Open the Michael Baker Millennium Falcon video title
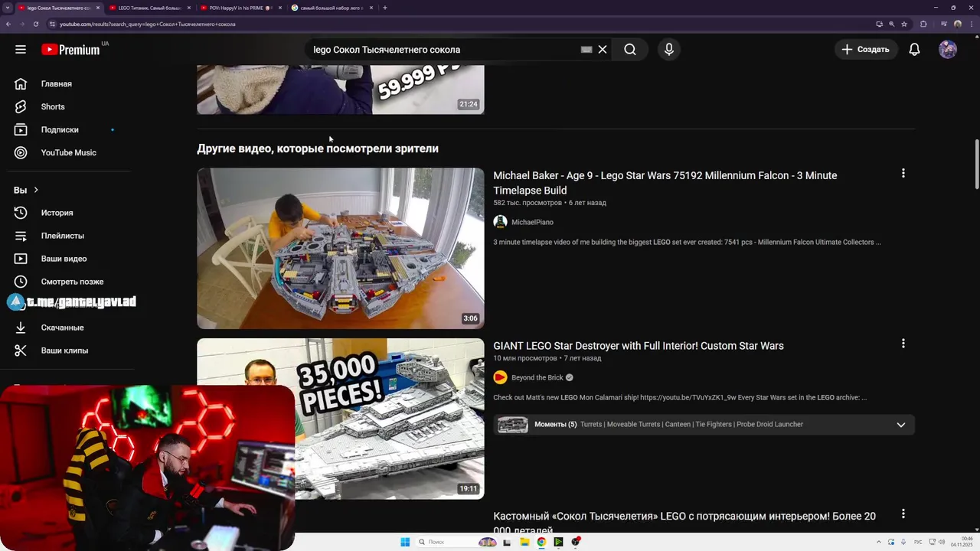The image size is (980, 551). pos(665,183)
